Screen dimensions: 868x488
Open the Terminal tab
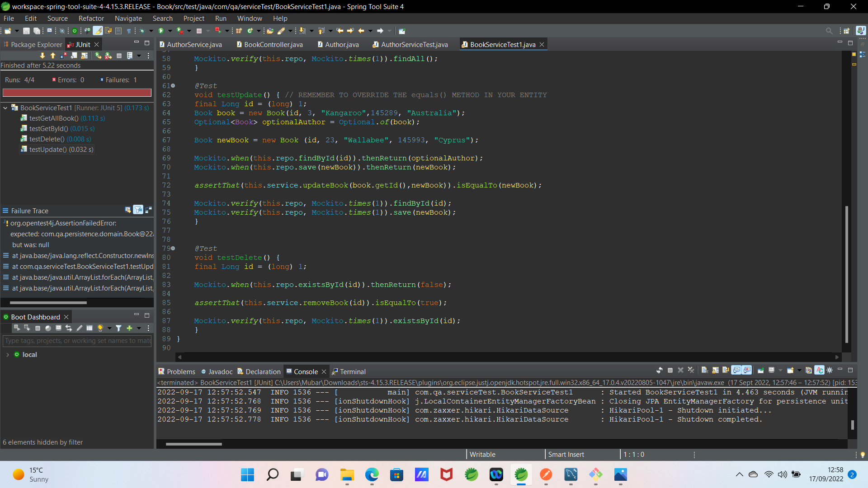tap(349, 371)
